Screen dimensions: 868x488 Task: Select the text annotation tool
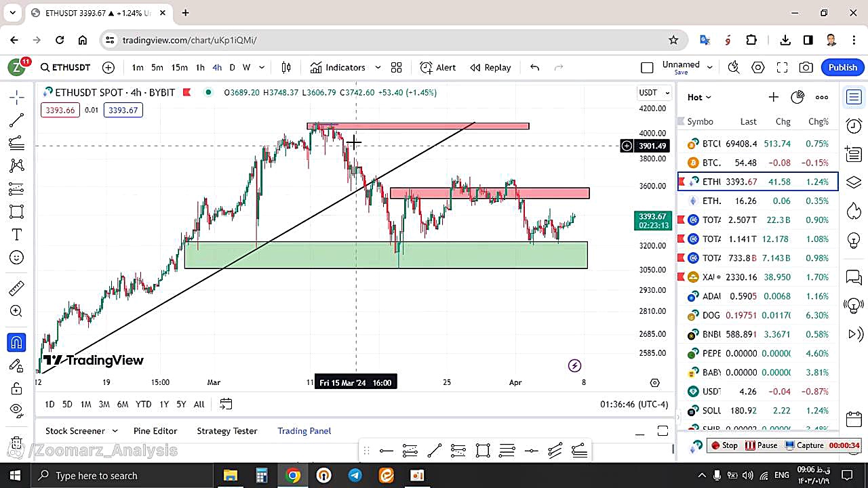coord(17,235)
